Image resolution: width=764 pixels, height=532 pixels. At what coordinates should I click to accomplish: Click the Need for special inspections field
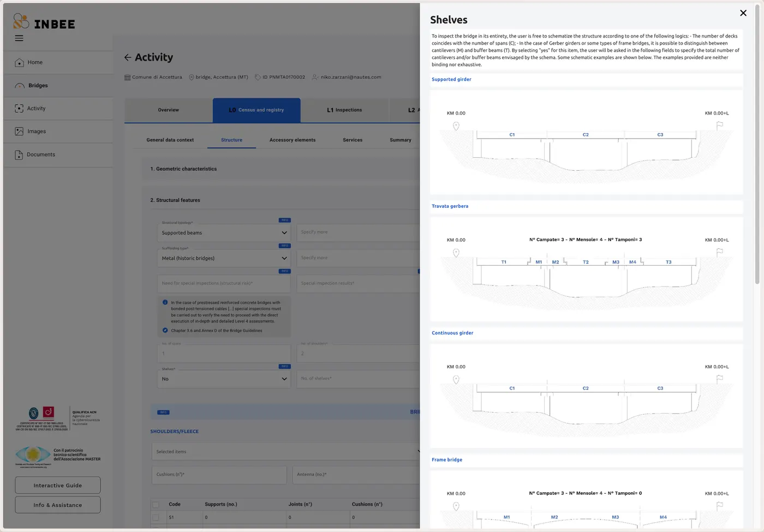pos(224,283)
